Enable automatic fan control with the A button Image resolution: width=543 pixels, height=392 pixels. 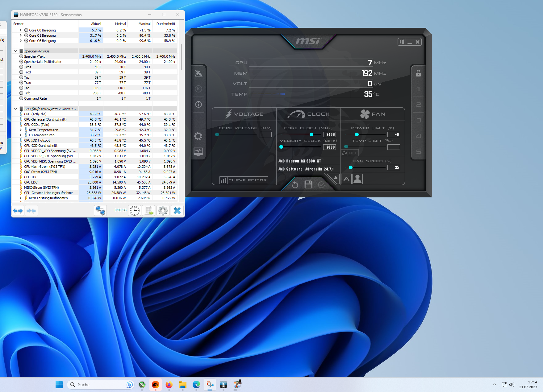(347, 179)
